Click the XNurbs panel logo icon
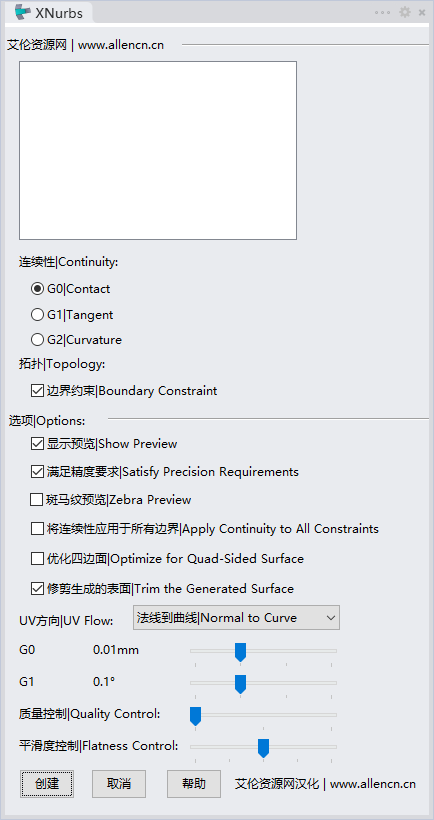This screenshot has height=820, width=434. 23,12
